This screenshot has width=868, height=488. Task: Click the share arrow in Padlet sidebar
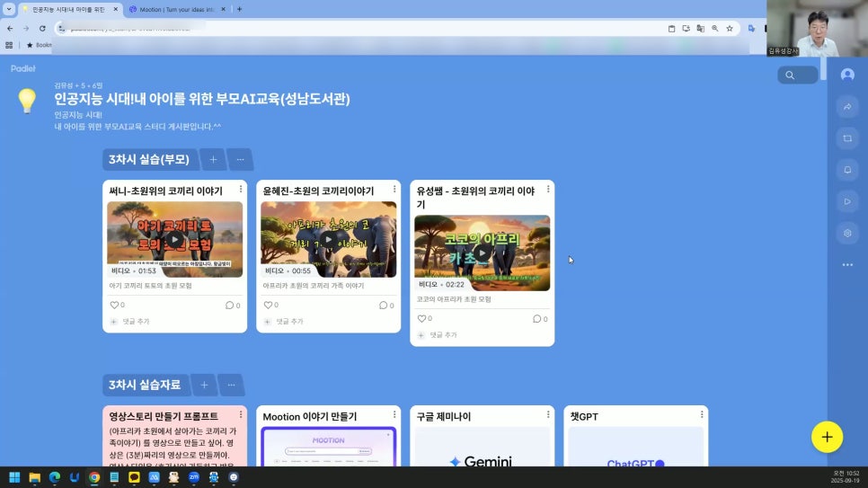coord(847,107)
